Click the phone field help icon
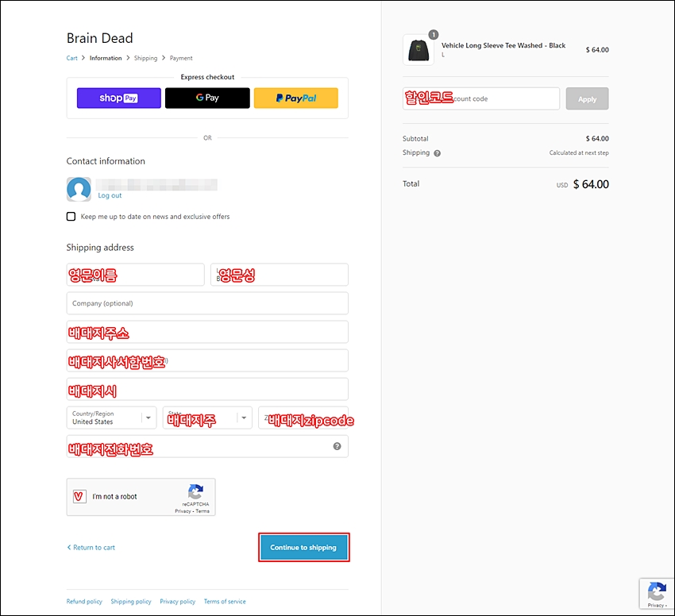 click(337, 446)
